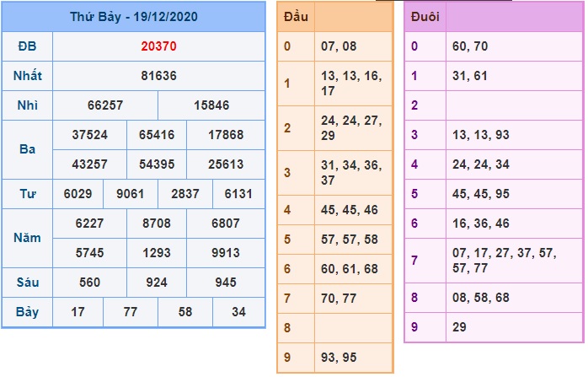Click the Đầu row label 9
Image resolution: width=588 pixels, height=377 pixels.
(287, 358)
